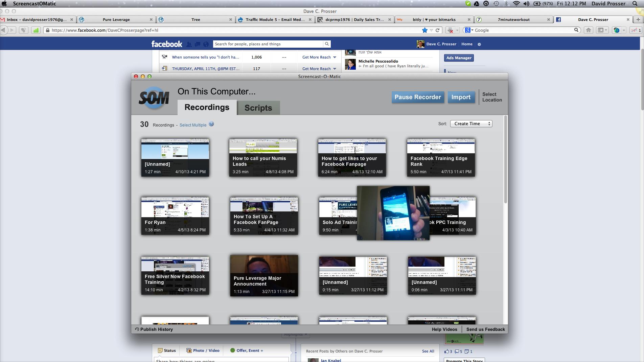Open the Sort Create Time dropdown

click(x=471, y=123)
